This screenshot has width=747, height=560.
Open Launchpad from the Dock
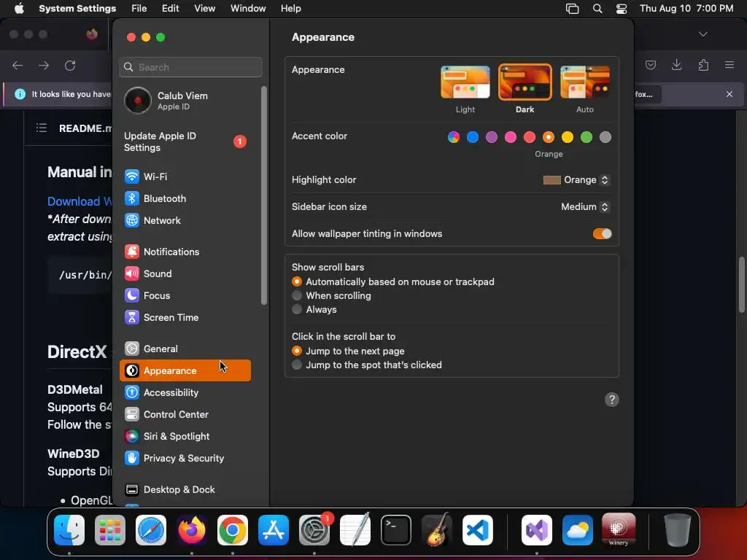[x=110, y=530]
